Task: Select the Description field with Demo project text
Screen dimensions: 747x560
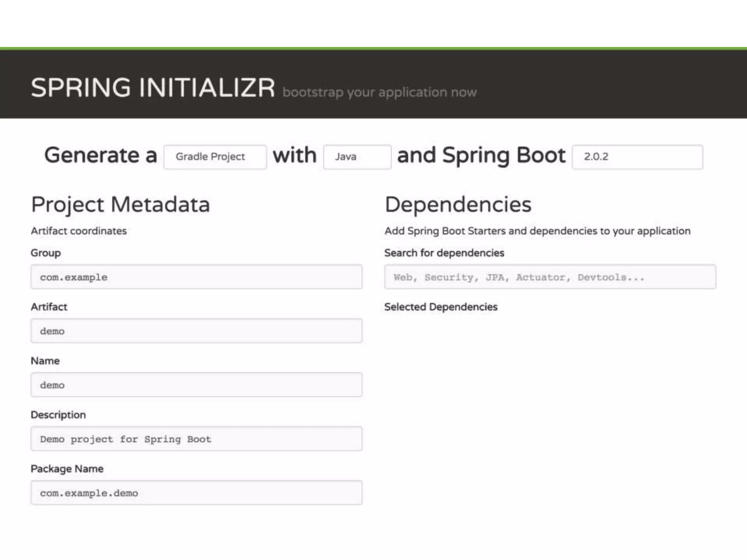Action: tap(196, 439)
